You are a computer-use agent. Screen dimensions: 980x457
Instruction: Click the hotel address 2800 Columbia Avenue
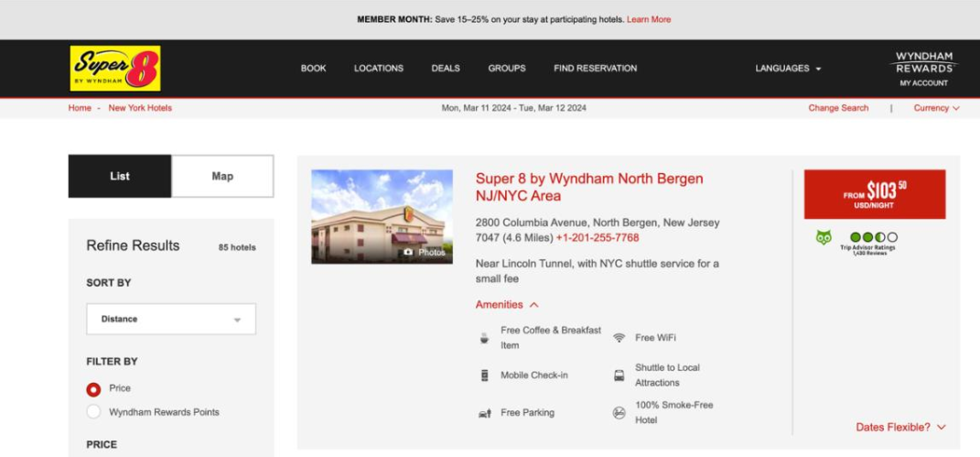[598, 230]
